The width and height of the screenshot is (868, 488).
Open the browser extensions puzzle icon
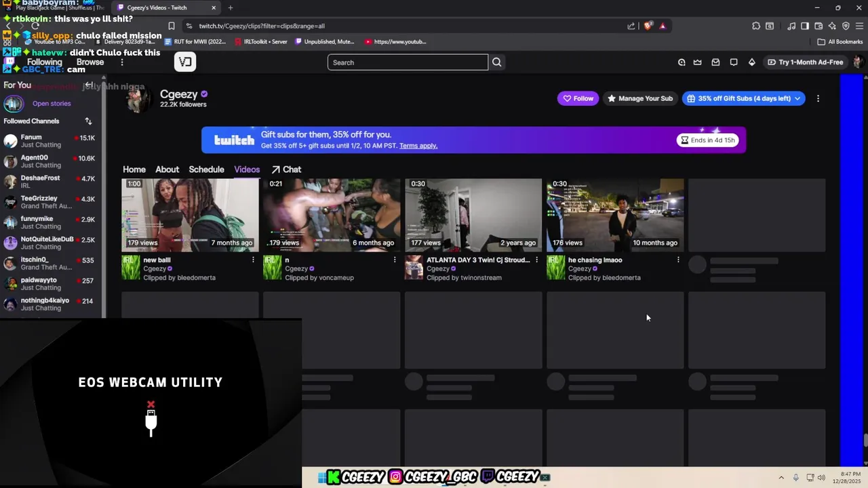(x=756, y=26)
